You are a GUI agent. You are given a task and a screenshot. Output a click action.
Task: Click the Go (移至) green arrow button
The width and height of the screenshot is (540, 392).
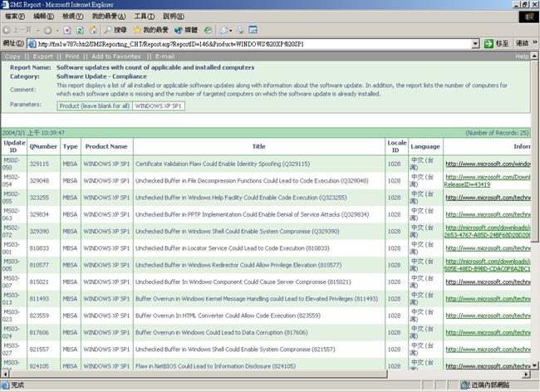pos(496,44)
